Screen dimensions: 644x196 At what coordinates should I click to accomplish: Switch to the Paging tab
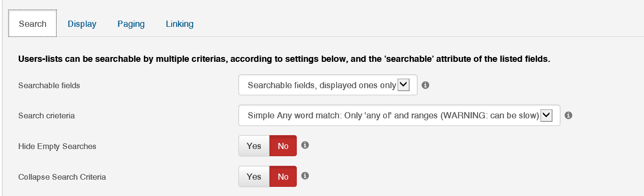[x=131, y=23]
